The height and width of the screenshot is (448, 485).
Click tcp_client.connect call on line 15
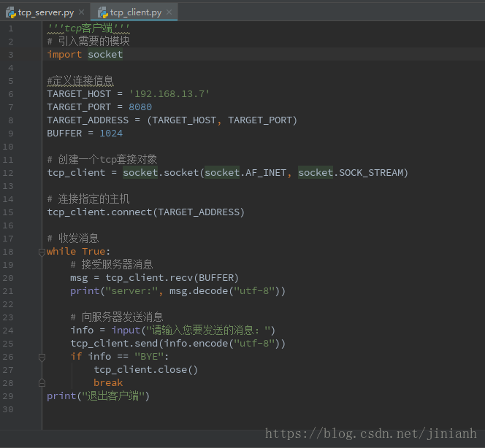pyautogui.click(x=145, y=212)
